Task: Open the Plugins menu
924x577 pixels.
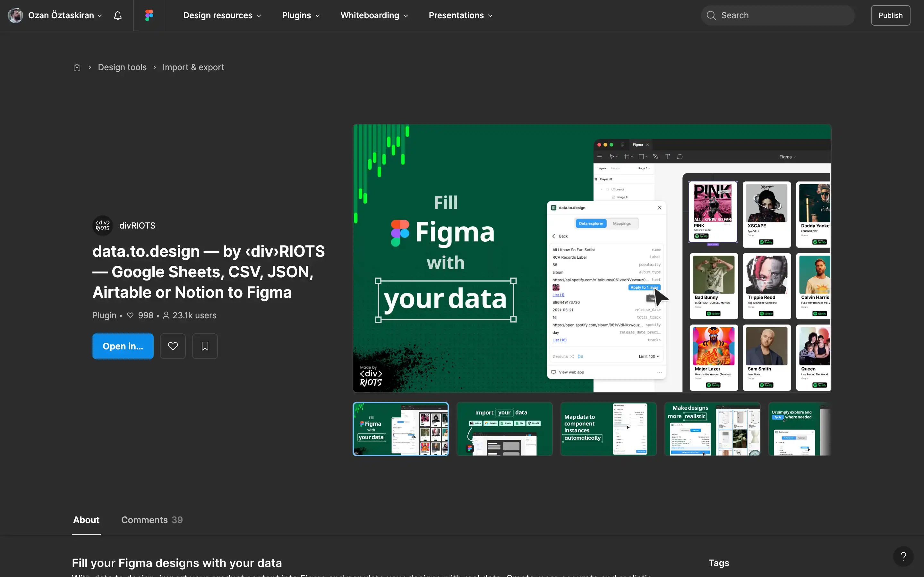Action: pos(301,15)
